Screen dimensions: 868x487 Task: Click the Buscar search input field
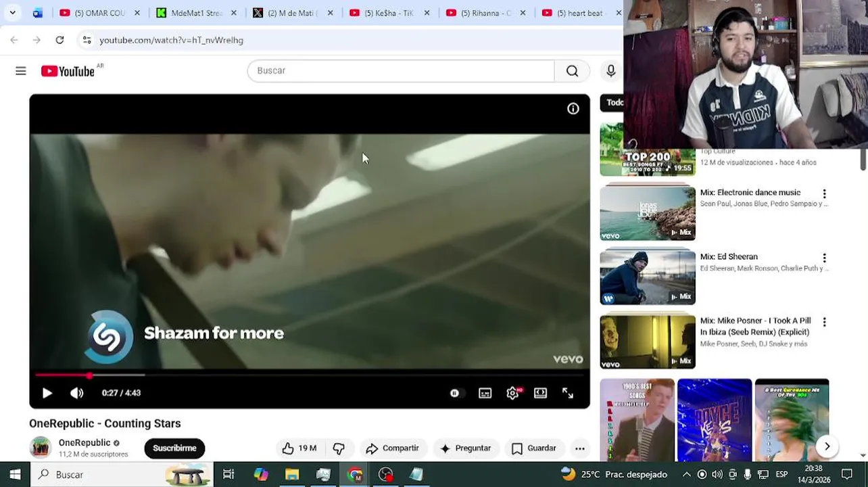pos(401,71)
